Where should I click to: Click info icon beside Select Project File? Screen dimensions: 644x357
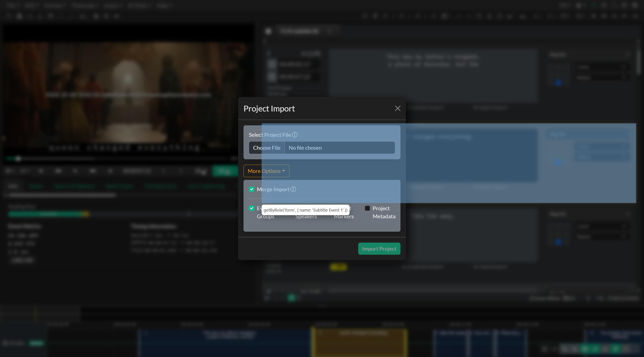(x=295, y=135)
